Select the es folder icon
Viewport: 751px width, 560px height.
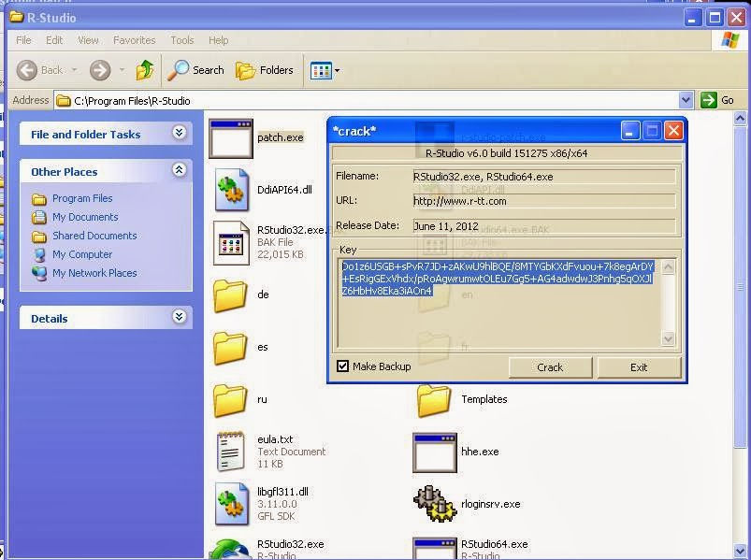coord(230,348)
